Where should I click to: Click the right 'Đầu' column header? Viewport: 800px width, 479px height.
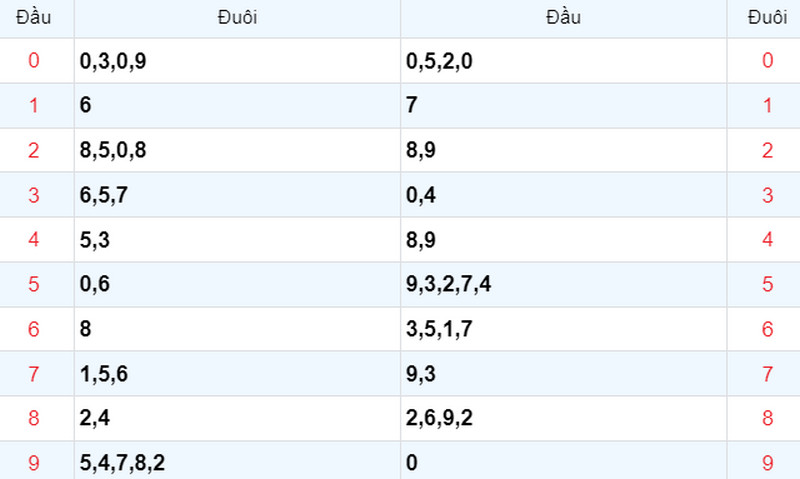[x=563, y=17]
